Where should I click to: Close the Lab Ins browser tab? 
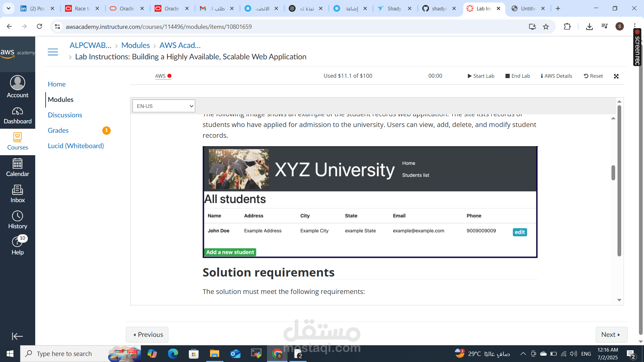[x=498, y=8]
